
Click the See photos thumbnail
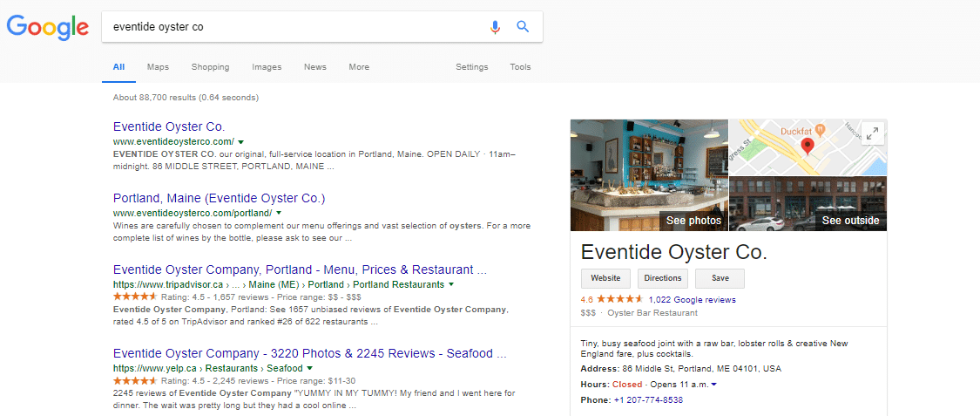click(x=649, y=175)
